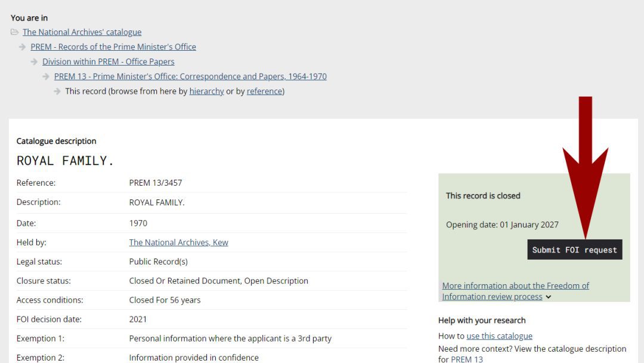The width and height of the screenshot is (644, 363).
Task: Open PREM 13 Correspondence and Papers 1964-1970
Action: [190, 76]
